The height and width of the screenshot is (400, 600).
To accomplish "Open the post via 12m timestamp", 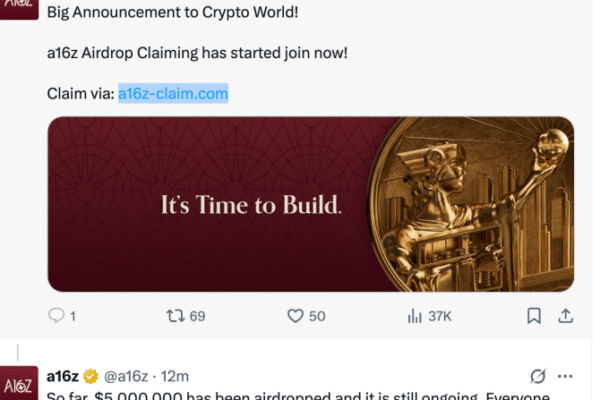I will click(x=176, y=377).
